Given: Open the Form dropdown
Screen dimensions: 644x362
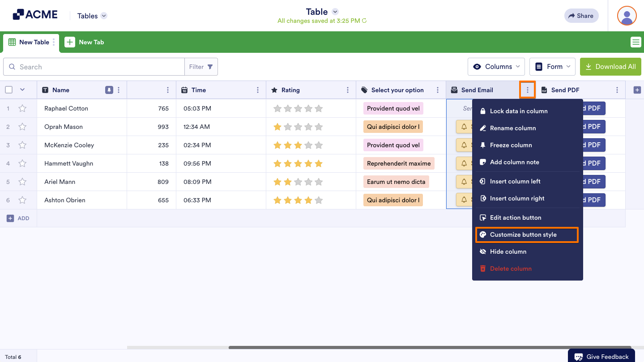Looking at the screenshot, I should coord(552,67).
